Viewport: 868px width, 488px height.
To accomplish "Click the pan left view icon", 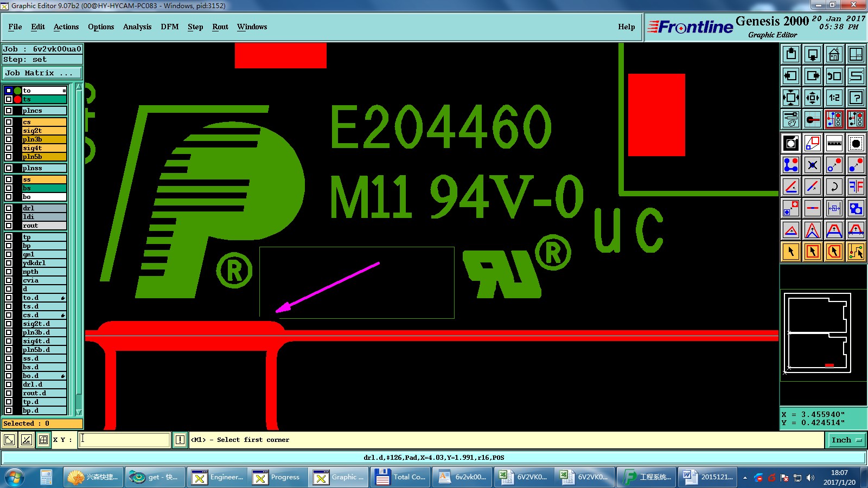I will coord(791,76).
